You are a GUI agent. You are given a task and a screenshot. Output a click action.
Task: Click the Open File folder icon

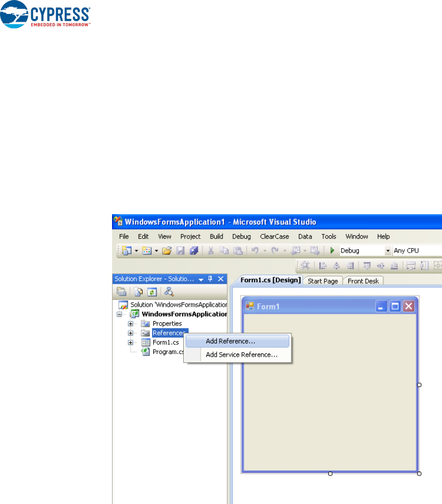tap(167, 250)
